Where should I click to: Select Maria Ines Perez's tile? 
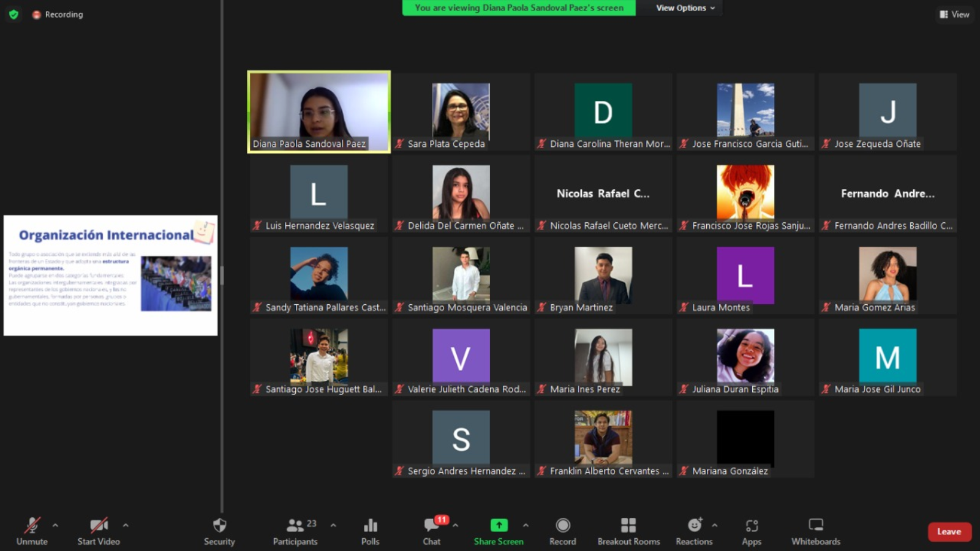(x=603, y=357)
